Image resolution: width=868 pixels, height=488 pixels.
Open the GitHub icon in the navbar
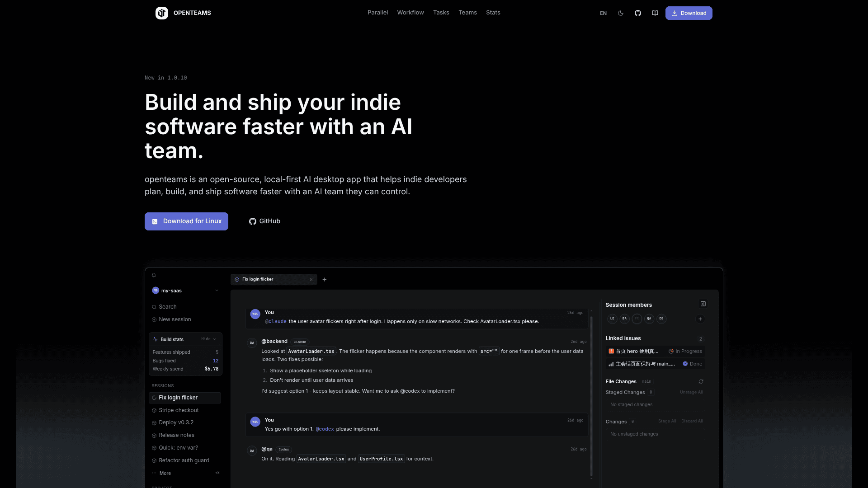coord(638,13)
